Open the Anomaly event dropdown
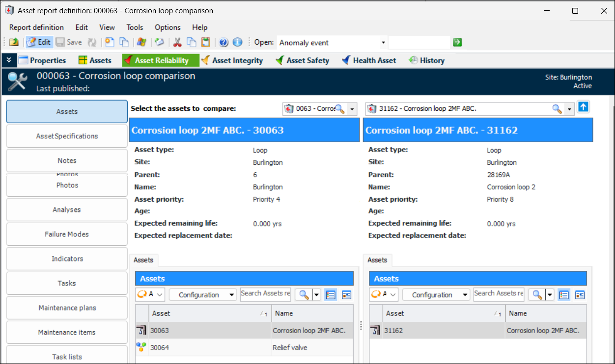615x364 pixels. point(383,43)
